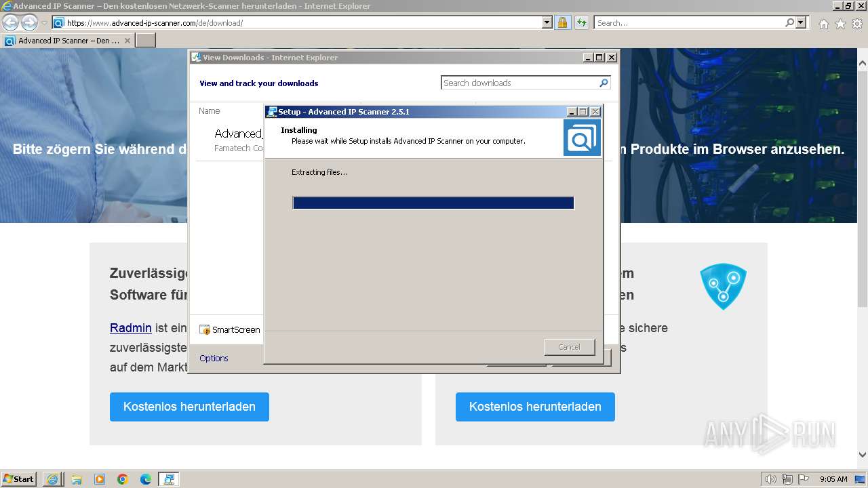Maximize the View Downloads window
868x488 pixels.
pos(599,58)
